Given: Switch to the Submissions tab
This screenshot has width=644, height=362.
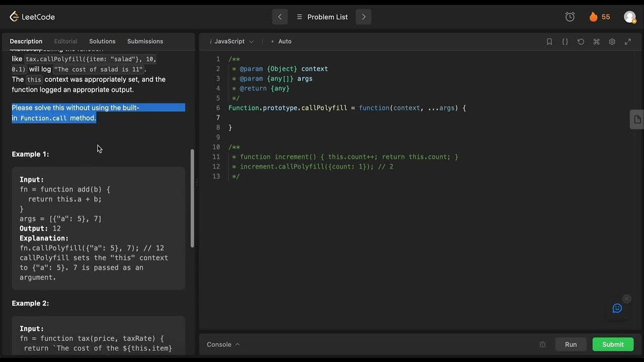Looking at the screenshot, I should pos(145,41).
